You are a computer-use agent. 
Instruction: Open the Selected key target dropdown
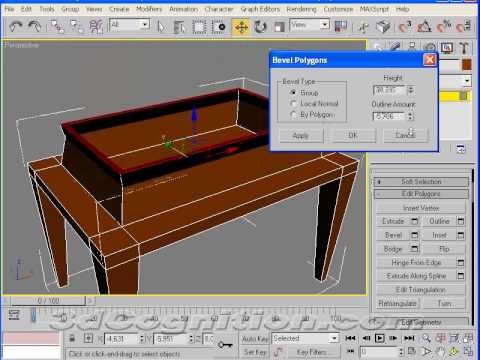tap(306, 338)
